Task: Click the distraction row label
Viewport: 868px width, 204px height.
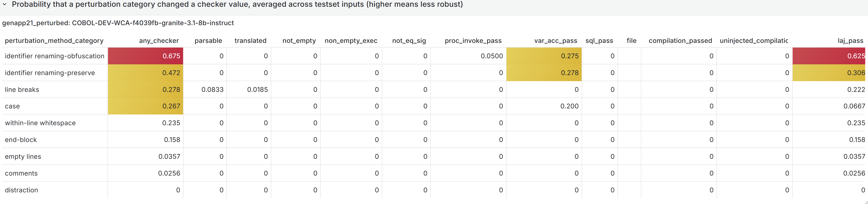Action: [x=21, y=190]
